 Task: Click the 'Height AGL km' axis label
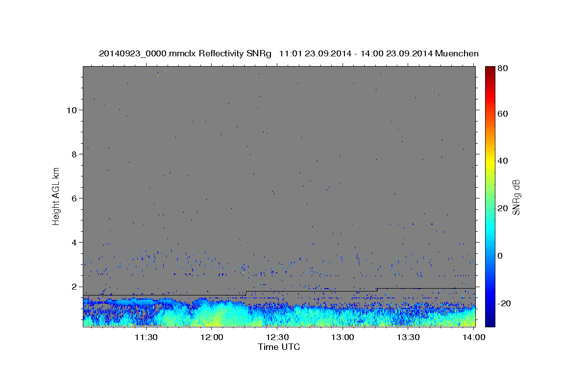56,196
